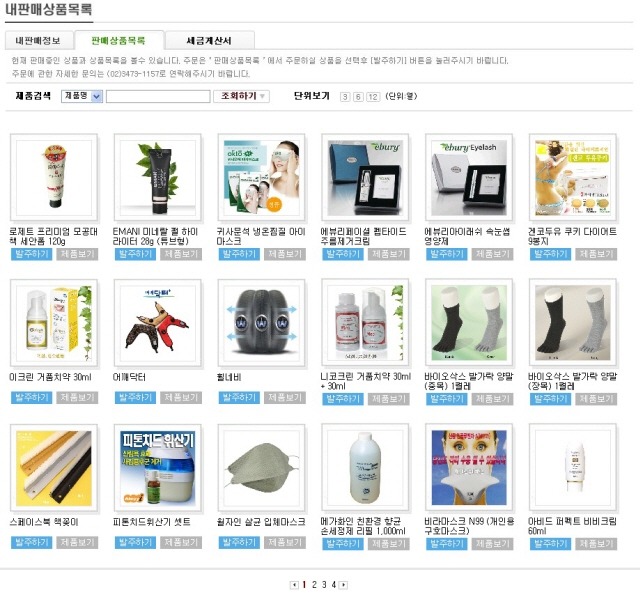This screenshot has width=640, height=598.
Task: Open the 휠네비 tire product thumbnail
Action: (261, 323)
